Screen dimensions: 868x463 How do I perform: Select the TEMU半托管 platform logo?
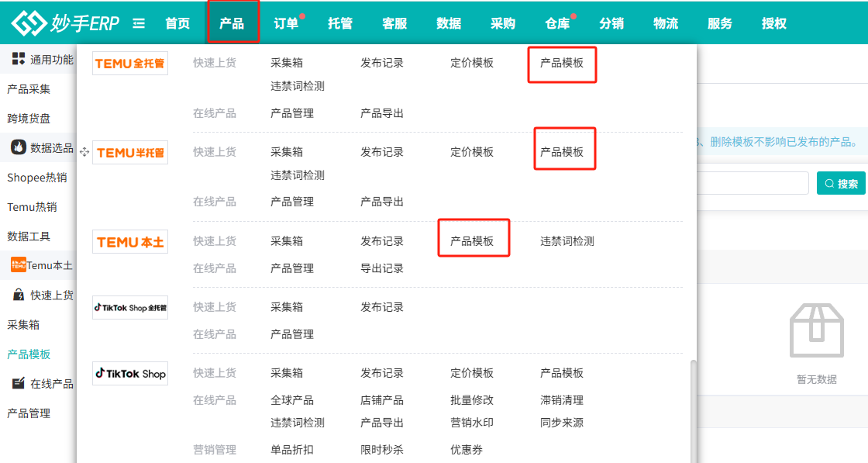pyautogui.click(x=130, y=152)
